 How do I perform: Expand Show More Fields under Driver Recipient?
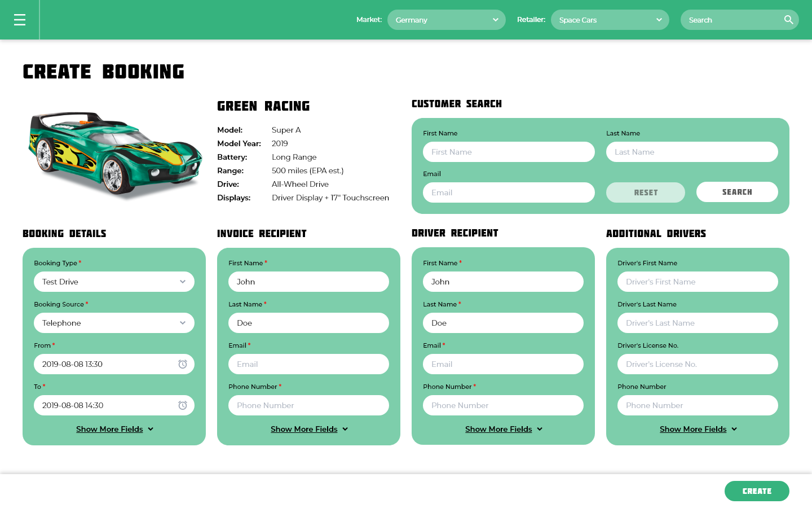[x=503, y=429]
